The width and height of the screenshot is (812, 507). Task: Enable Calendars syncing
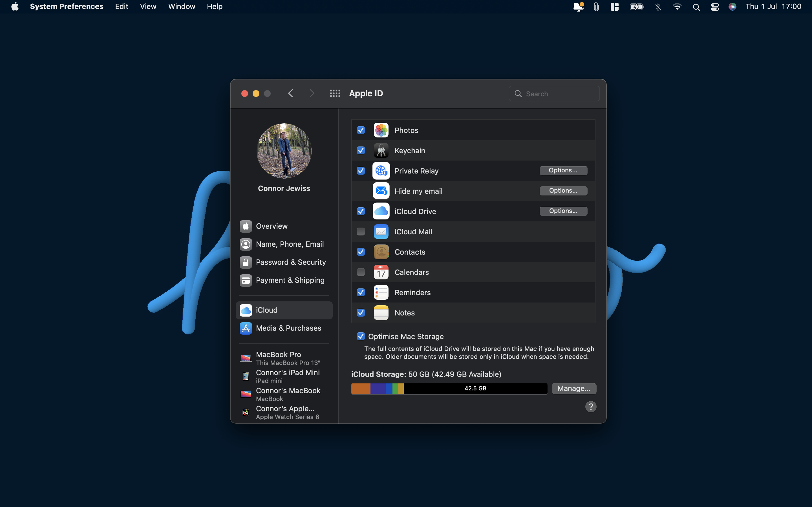point(361,272)
